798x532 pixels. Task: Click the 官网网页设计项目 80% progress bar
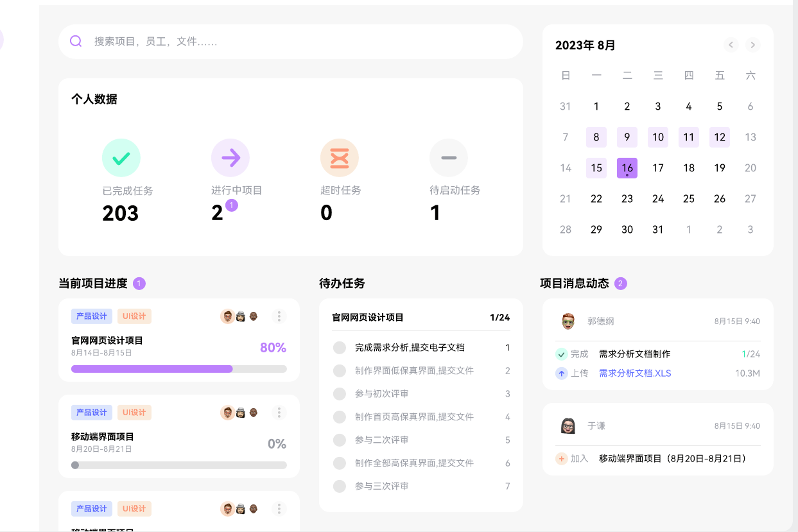point(178,369)
